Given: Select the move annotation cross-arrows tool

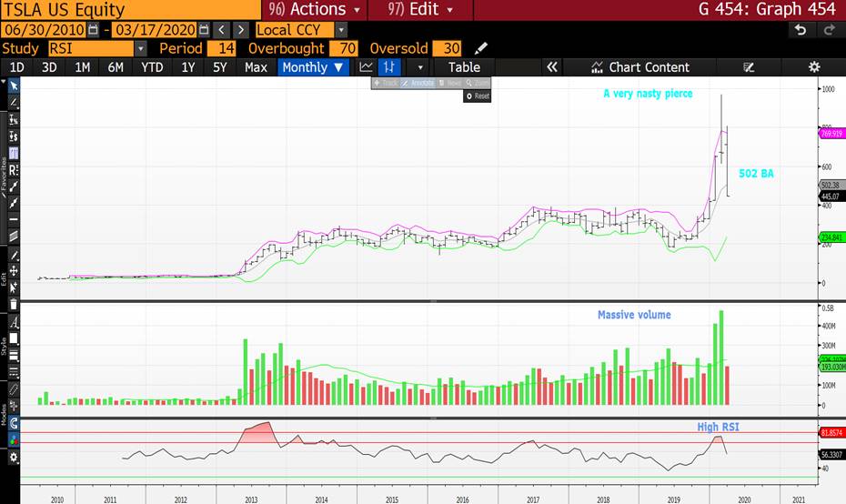Looking at the screenshot, I should 14,270.
